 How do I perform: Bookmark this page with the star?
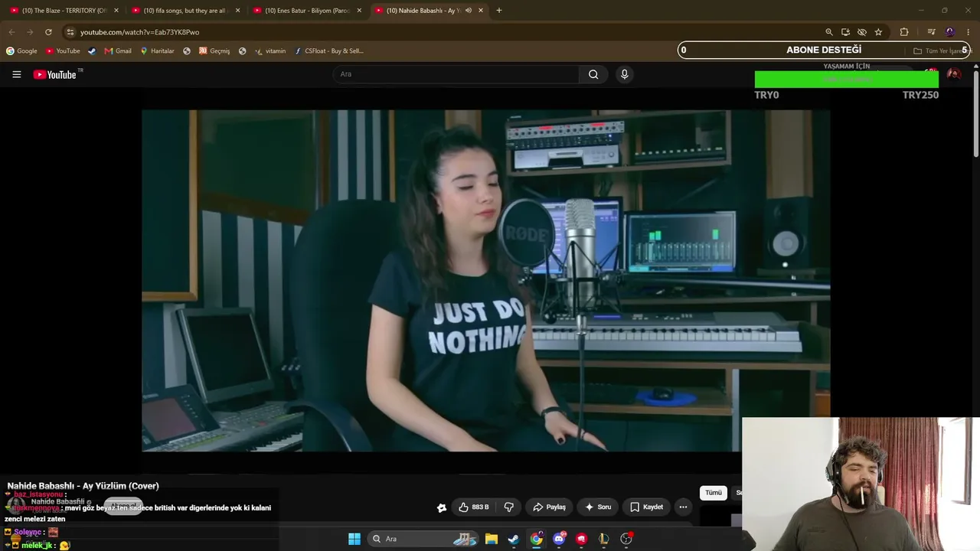(878, 32)
